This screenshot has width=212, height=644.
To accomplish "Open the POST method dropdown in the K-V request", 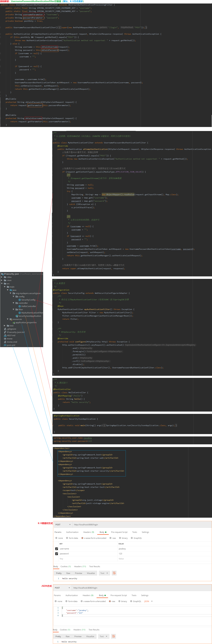I will click(x=63, y=525).
